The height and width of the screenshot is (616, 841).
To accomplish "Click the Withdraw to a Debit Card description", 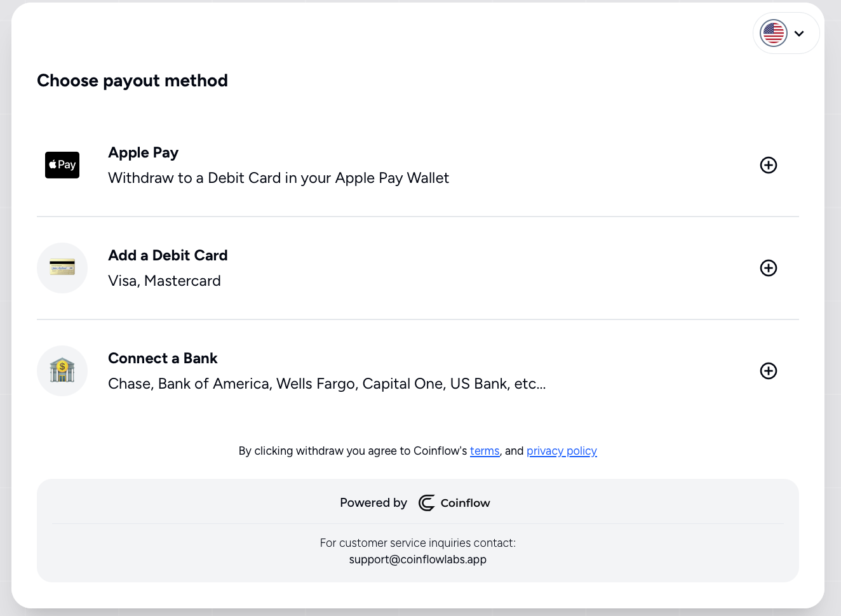I will 278,178.
